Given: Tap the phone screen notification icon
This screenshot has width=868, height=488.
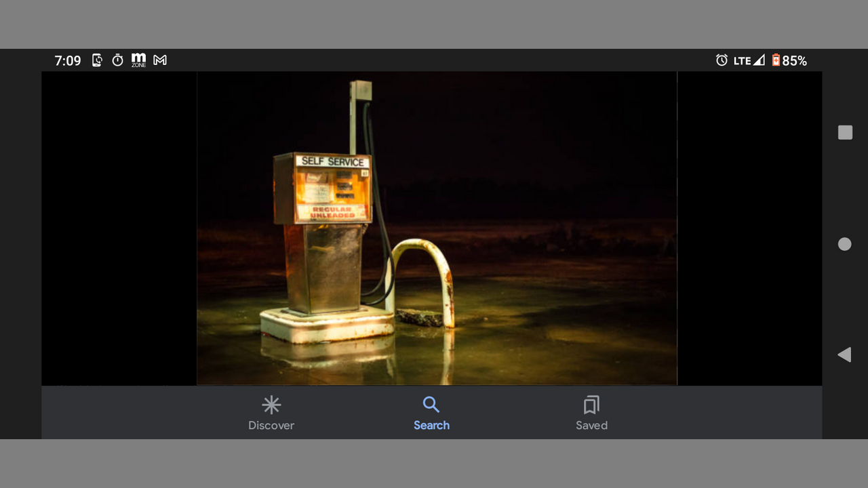Looking at the screenshot, I should tap(97, 60).
